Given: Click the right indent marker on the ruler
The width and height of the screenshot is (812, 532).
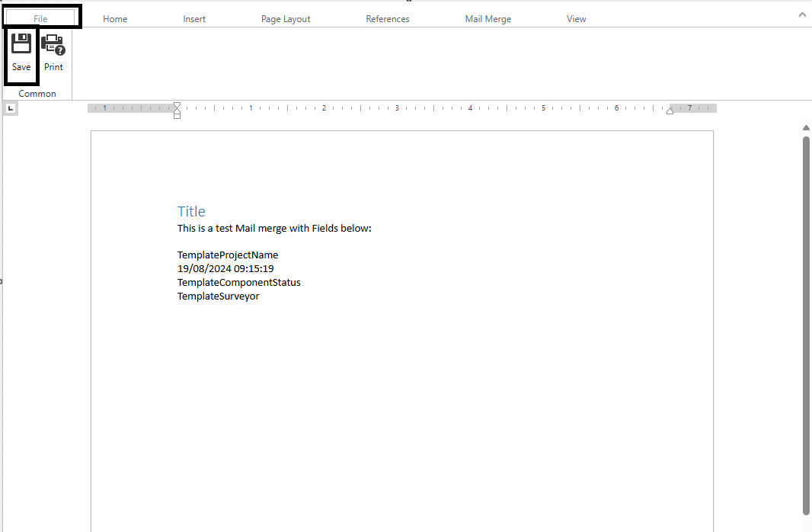Looking at the screenshot, I should (x=670, y=111).
